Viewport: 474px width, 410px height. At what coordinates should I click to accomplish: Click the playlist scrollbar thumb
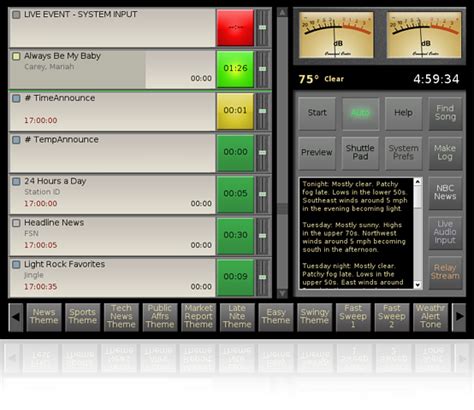282,209
